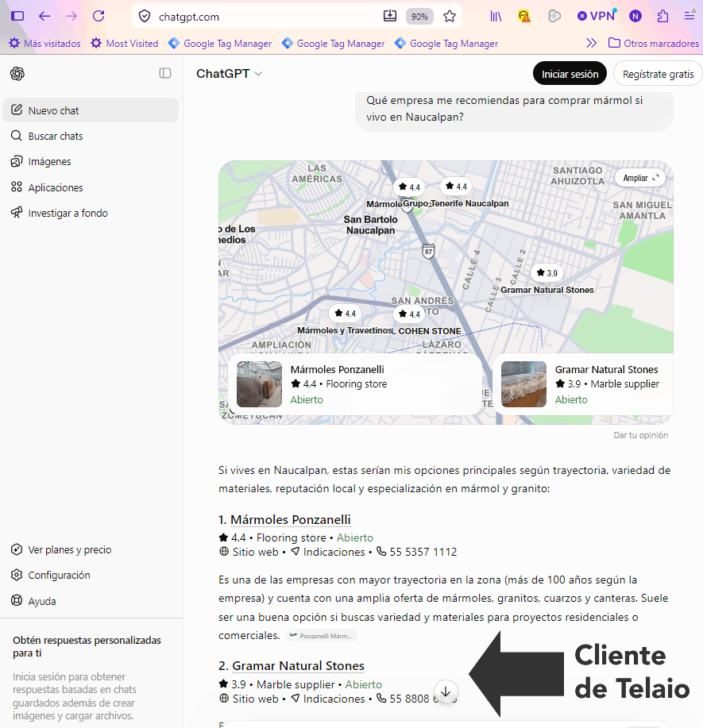Click the shield tracking protection icon
Screen dimensions: 703x728
(x=145, y=17)
